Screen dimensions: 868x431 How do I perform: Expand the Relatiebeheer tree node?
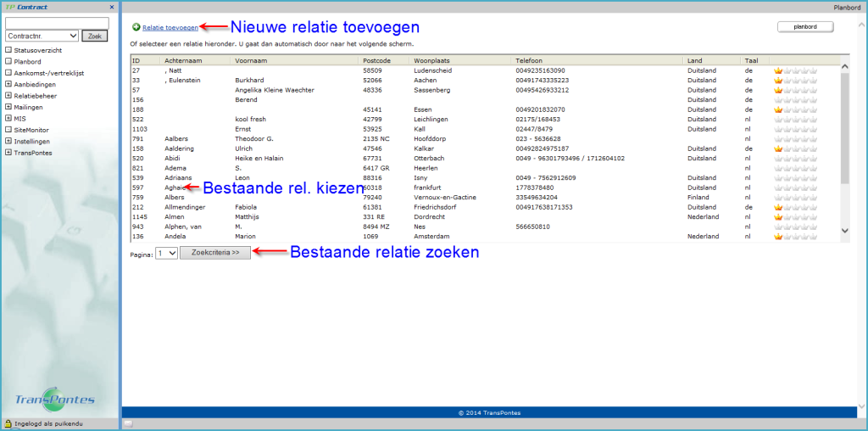8,97
